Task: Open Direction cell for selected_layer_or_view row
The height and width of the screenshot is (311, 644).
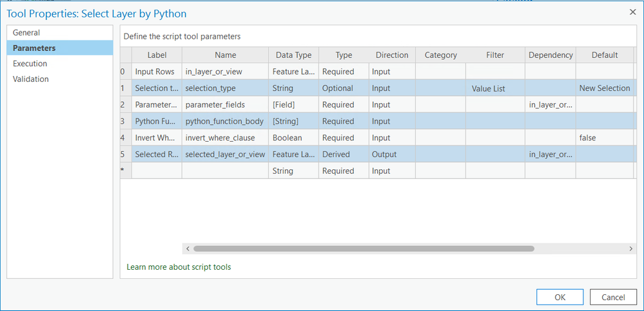Action: pos(392,155)
